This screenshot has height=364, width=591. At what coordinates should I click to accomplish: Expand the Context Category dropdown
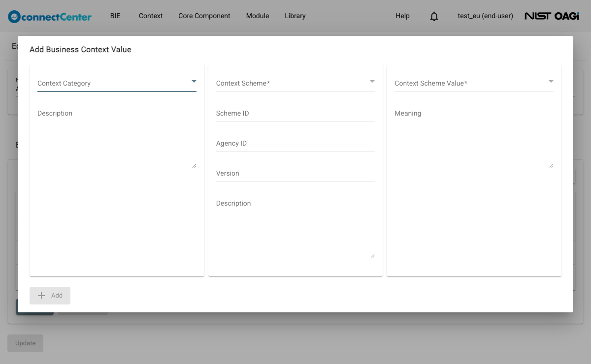coord(117,83)
